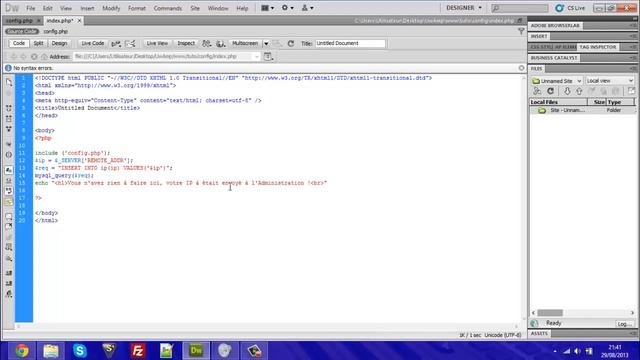Viewport: 640px width, 360px height.
Task: Select the Tag Inspector tab
Action: tap(597, 47)
